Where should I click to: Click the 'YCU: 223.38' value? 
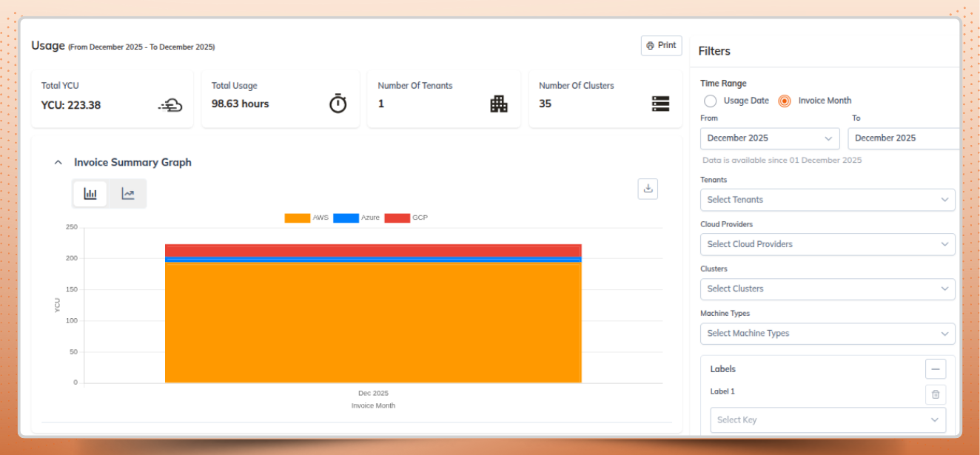(x=71, y=105)
